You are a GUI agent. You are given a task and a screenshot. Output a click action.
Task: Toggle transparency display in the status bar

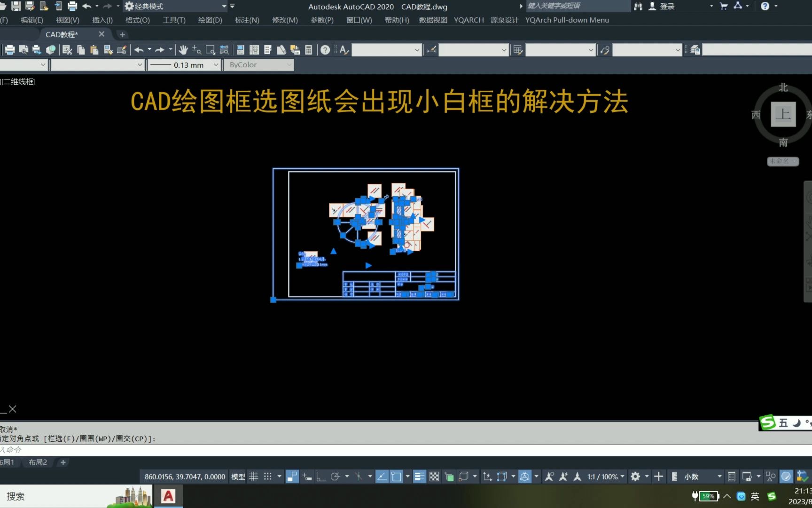pyautogui.click(x=434, y=476)
